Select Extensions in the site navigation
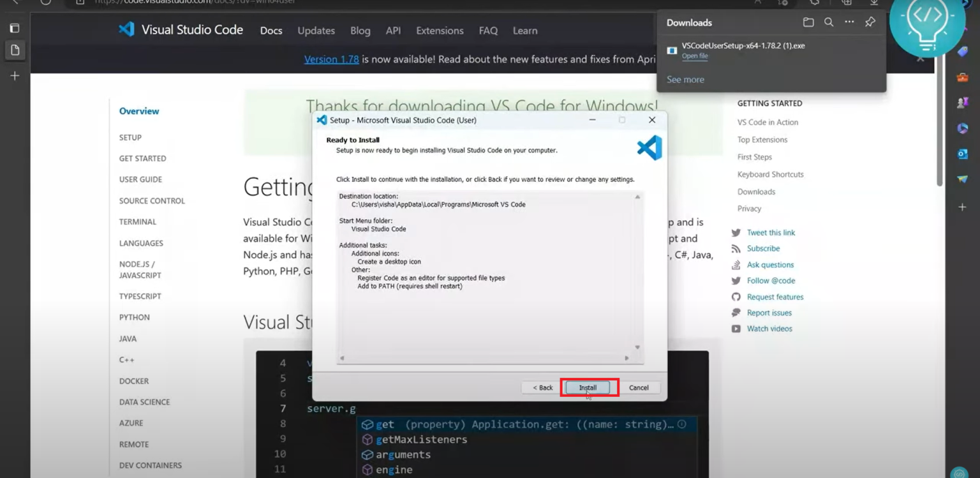 point(440,30)
